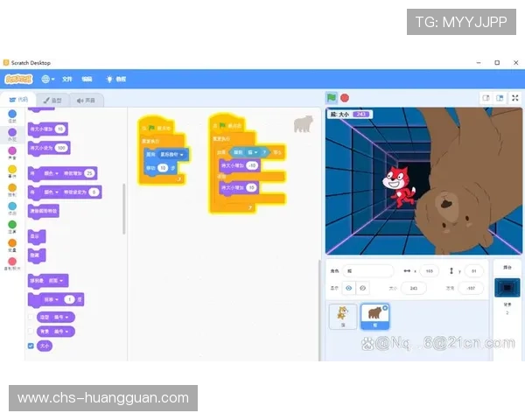This screenshot has height=420, width=525.
Task: Switch to the 代码 (Code) tab
Action: pyautogui.click(x=18, y=100)
